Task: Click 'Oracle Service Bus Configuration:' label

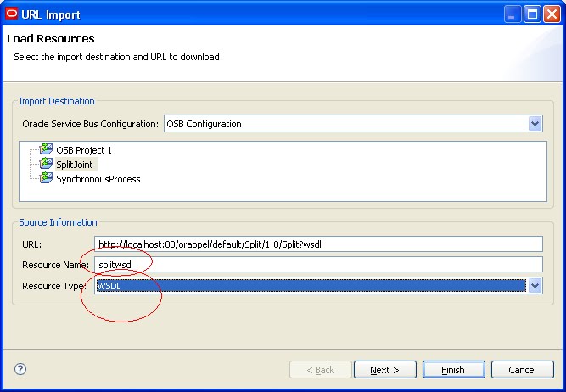Action: pyautogui.click(x=90, y=124)
